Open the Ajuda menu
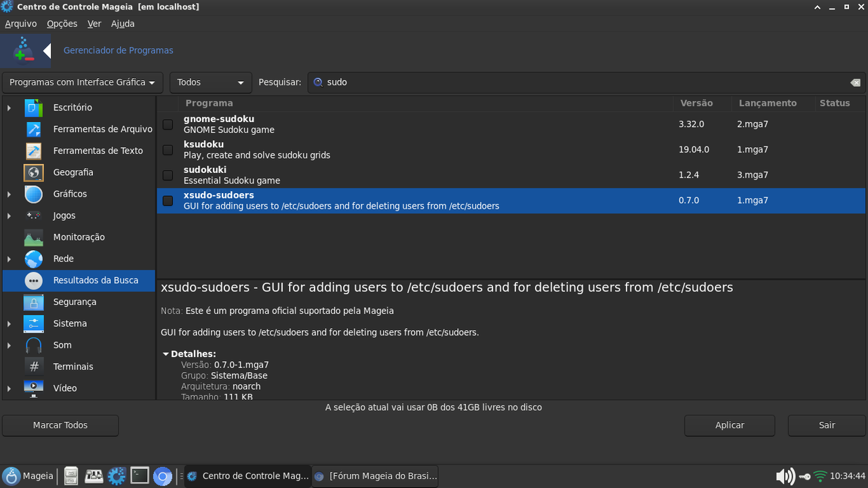Viewport: 868px width, 488px height. [x=123, y=24]
